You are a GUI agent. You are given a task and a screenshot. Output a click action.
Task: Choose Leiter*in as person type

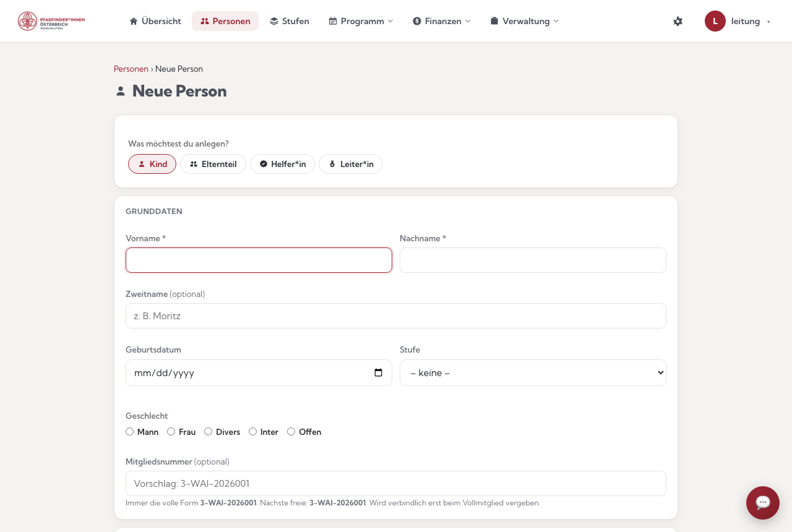pyautogui.click(x=351, y=164)
